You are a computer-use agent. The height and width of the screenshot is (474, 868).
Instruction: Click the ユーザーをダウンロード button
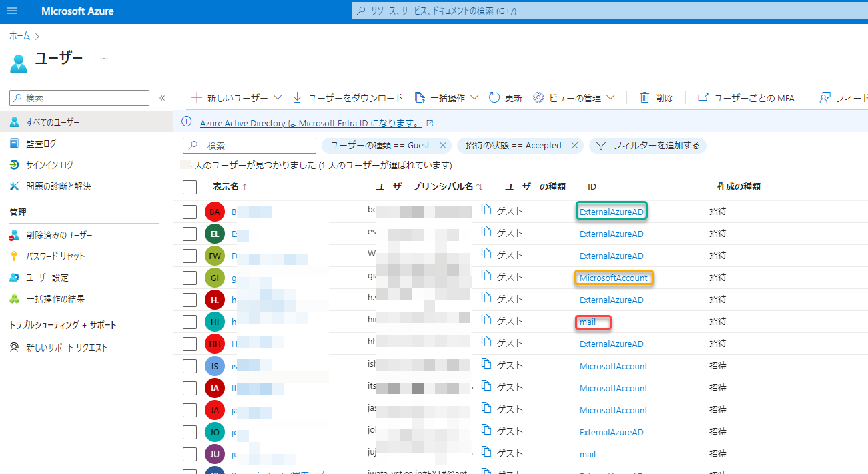point(348,97)
